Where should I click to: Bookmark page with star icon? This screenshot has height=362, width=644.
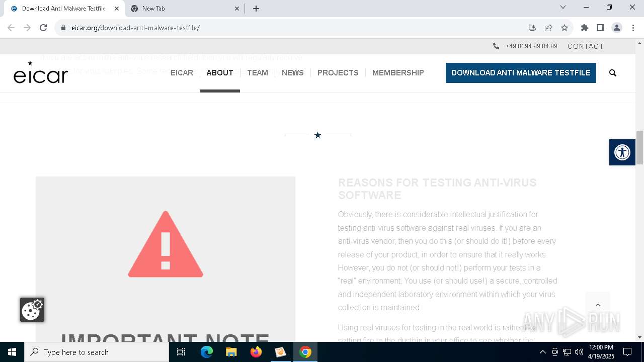(565, 28)
